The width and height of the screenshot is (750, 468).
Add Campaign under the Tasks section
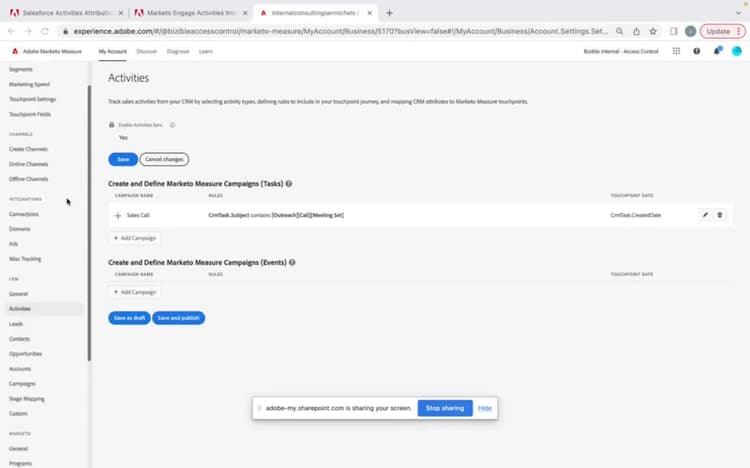135,238
